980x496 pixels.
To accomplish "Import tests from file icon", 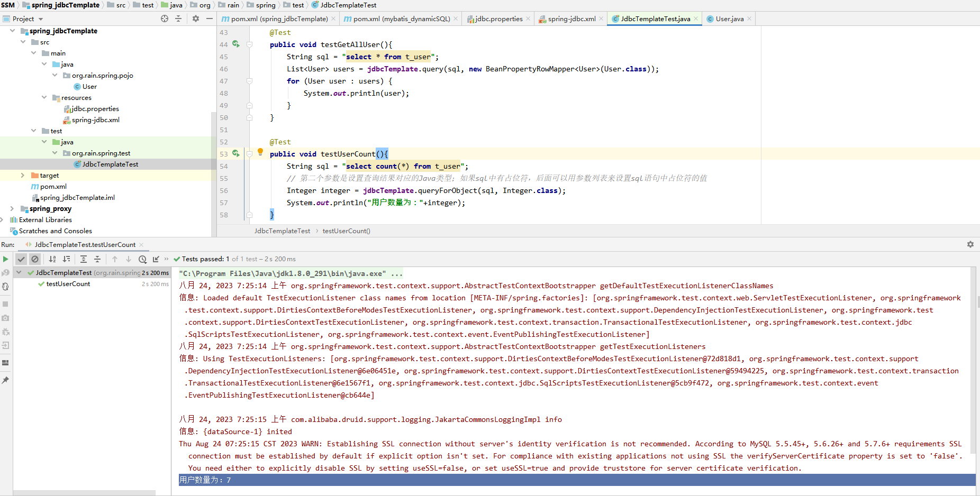I will (x=156, y=259).
